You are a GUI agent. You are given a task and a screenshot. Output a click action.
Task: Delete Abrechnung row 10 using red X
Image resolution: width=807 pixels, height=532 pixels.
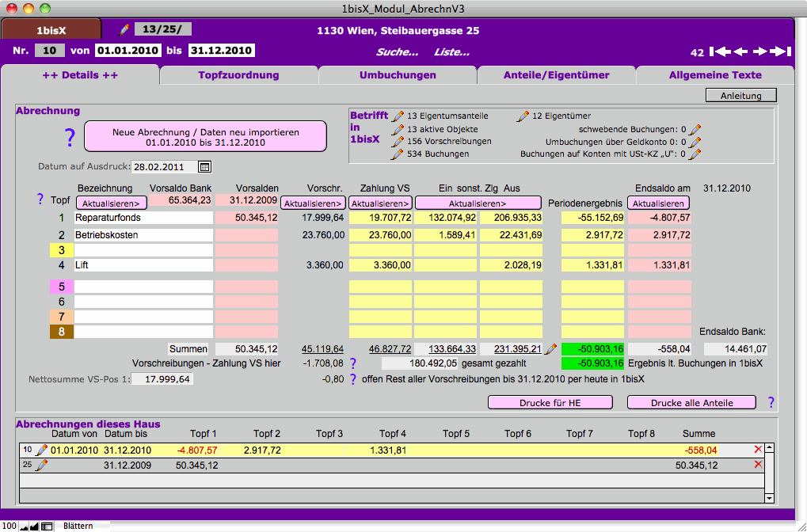coord(758,450)
